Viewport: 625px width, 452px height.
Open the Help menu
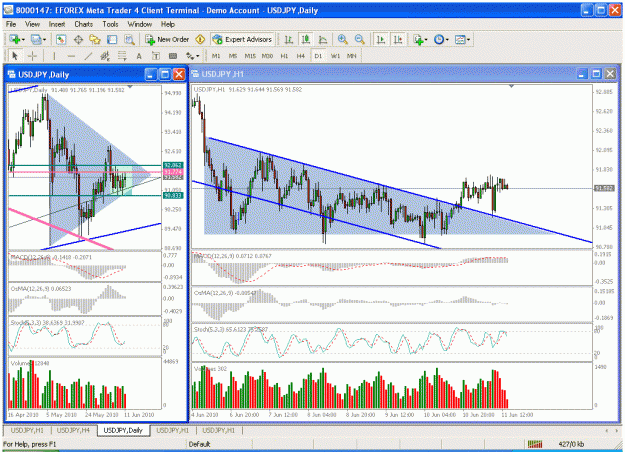168,24
